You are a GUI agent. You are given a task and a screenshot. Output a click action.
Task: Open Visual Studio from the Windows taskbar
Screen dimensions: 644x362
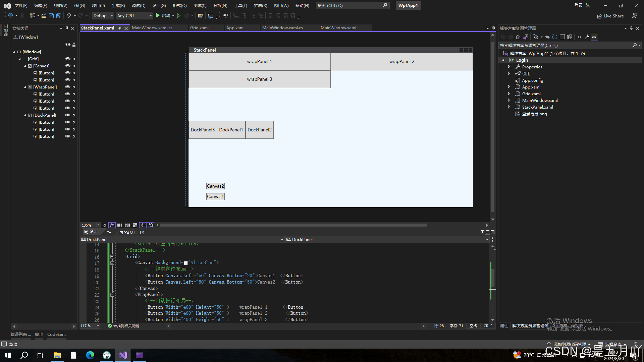(x=123, y=355)
